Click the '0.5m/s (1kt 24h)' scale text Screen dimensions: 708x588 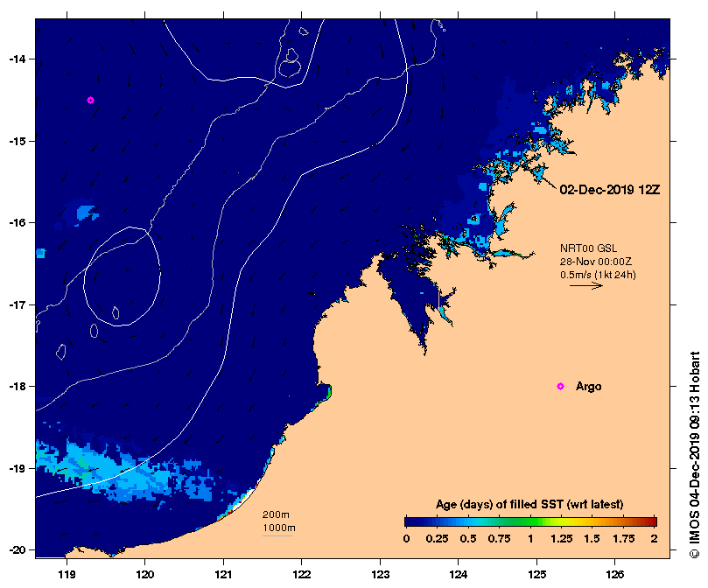click(x=598, y=275)
